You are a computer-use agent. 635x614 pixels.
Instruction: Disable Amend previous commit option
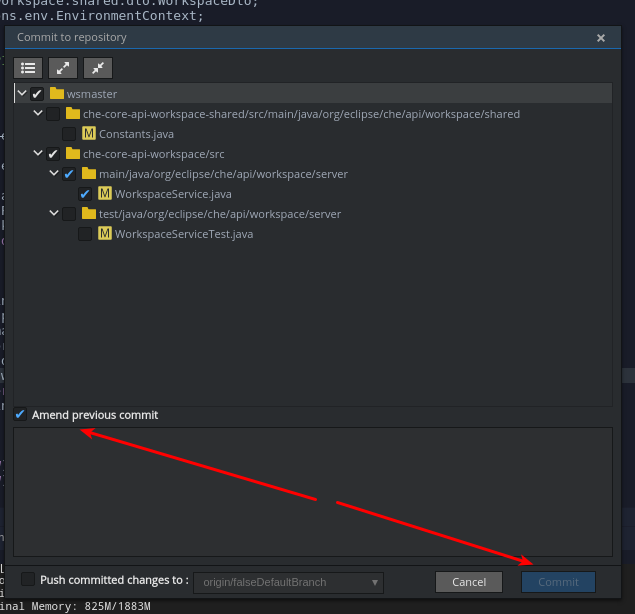tap(20, 415)
